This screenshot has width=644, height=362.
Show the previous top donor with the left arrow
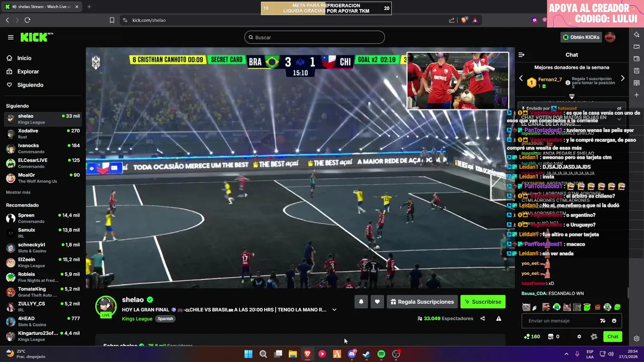point(521,78)
